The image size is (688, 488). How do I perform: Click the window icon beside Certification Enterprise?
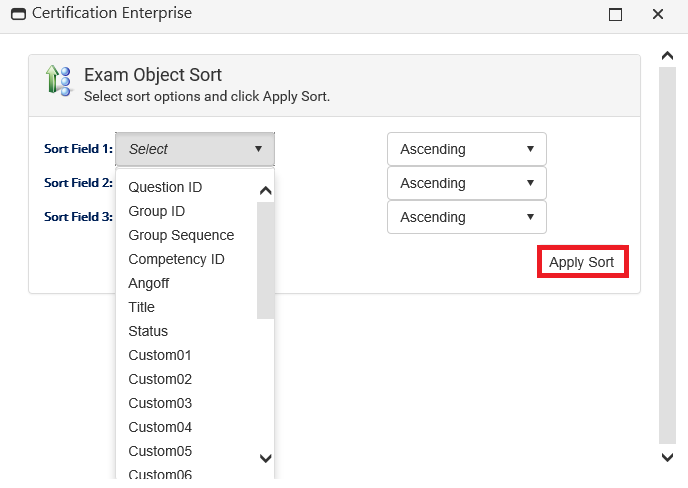click(18, 14)
